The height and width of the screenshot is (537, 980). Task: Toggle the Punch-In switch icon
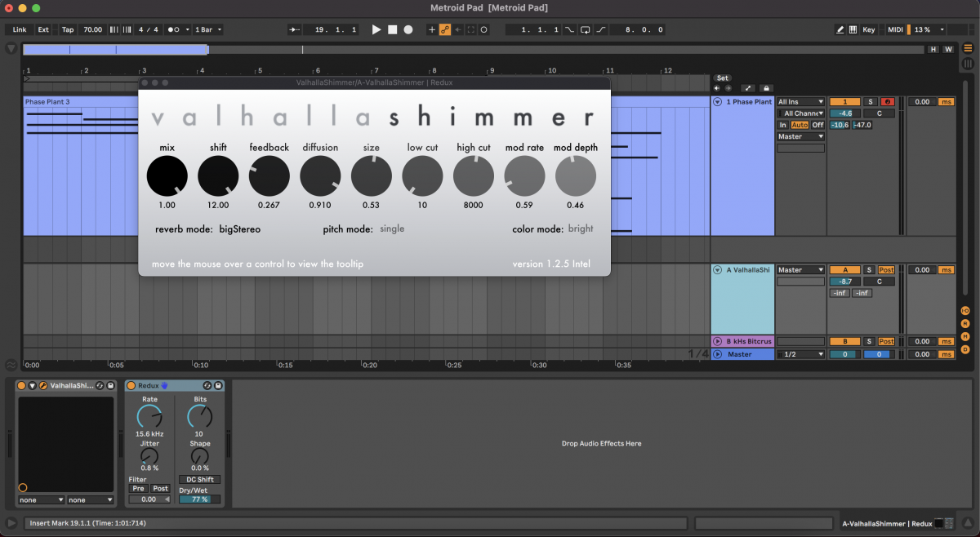click(x=570, y=29)
